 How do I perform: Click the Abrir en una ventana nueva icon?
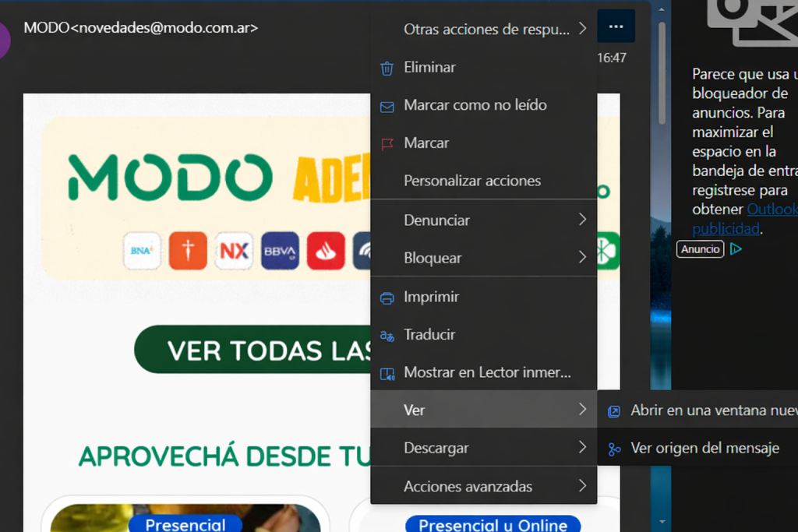[x=614, y=411]
